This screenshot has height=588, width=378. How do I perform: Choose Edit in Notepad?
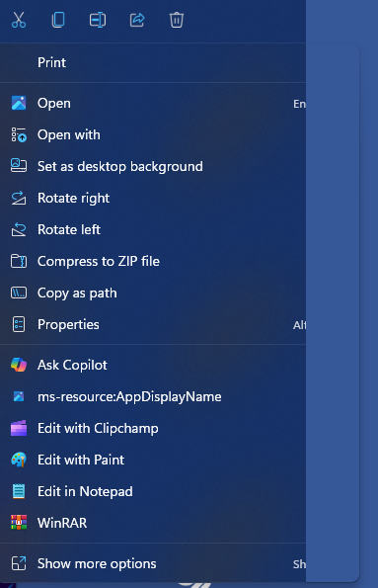point(153,491)
